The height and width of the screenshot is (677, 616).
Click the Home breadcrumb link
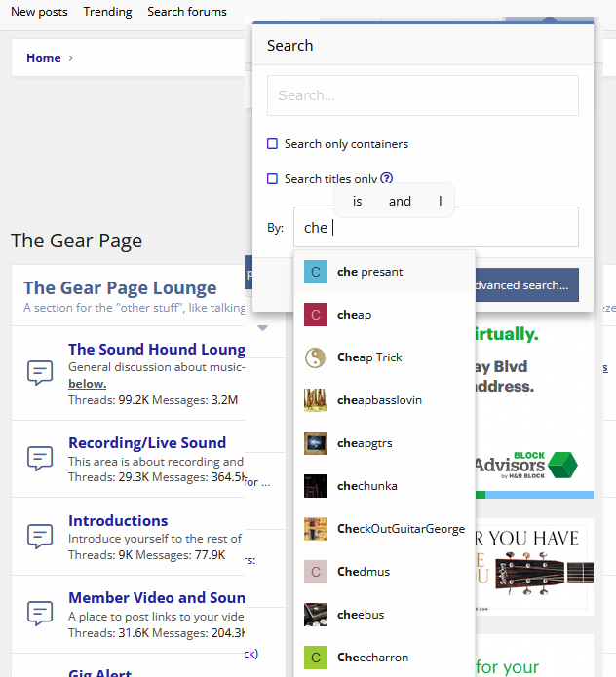(44, 58)
